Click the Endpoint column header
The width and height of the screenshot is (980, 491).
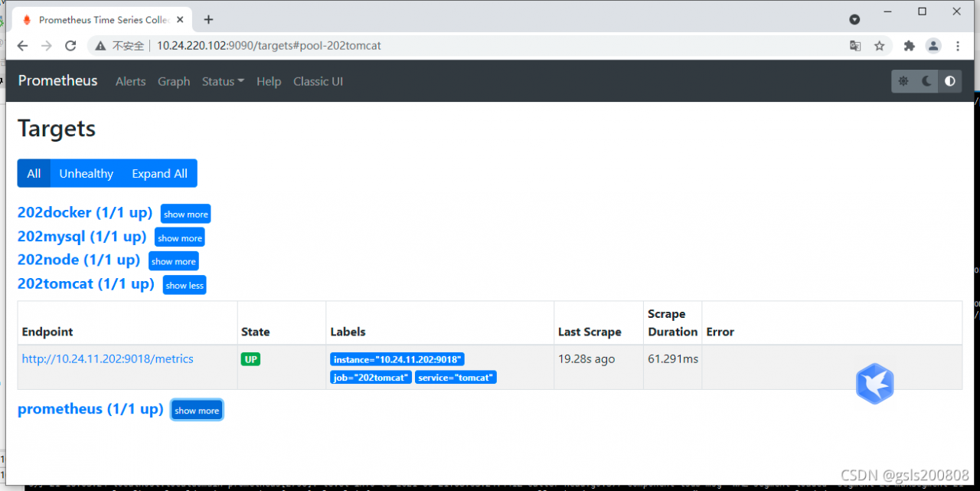point(47,332)
